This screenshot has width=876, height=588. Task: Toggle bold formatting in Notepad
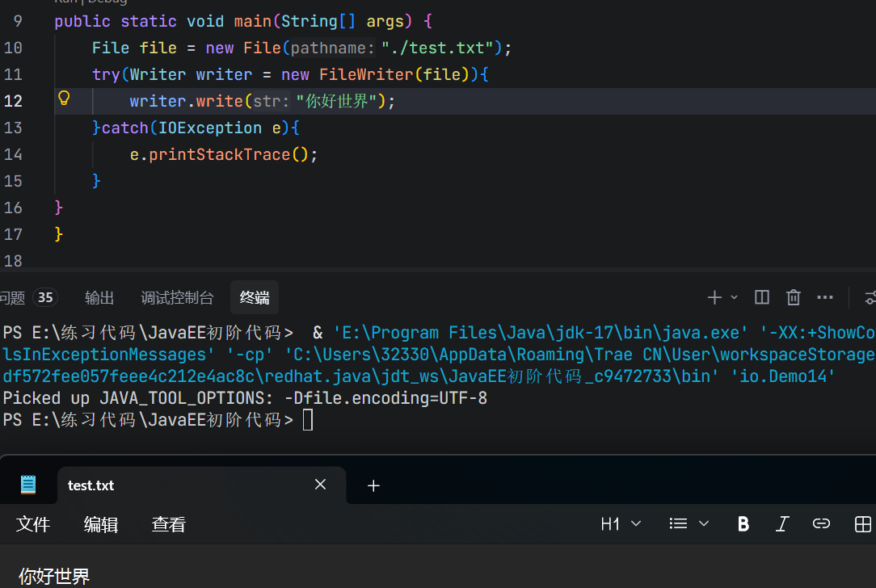(x=743, y=523)
